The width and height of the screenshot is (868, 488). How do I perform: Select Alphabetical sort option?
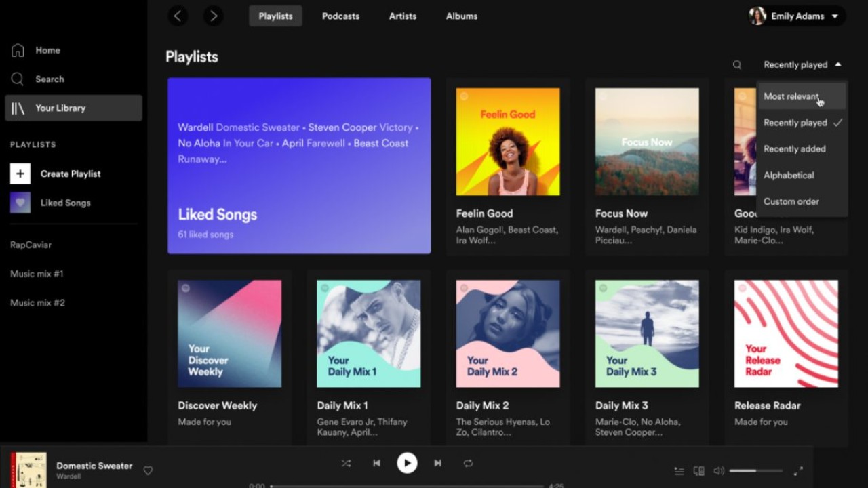(x=789, y=175)
